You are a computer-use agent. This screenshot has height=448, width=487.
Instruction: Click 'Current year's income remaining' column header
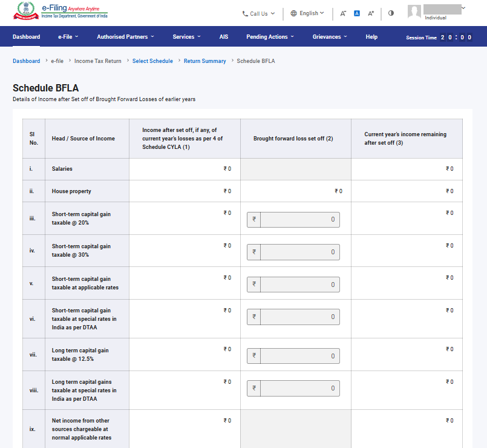tap(405, 139)
